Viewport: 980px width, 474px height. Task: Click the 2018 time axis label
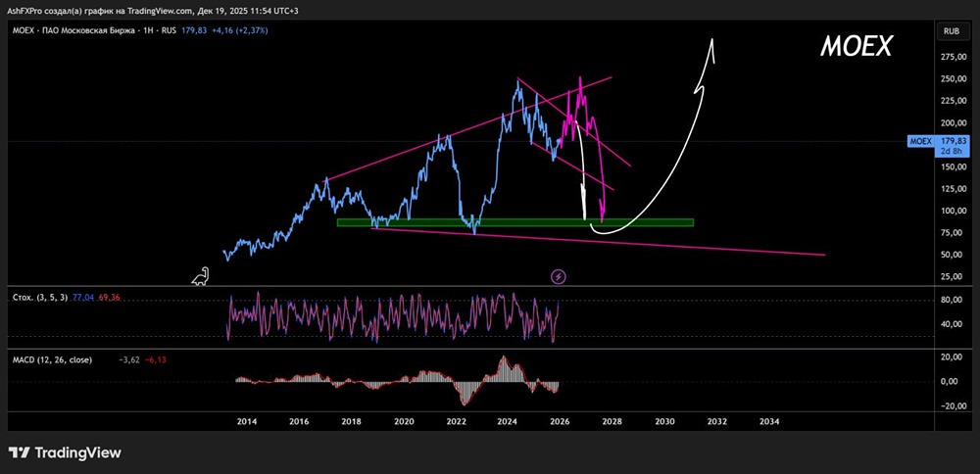coord(351,421)
